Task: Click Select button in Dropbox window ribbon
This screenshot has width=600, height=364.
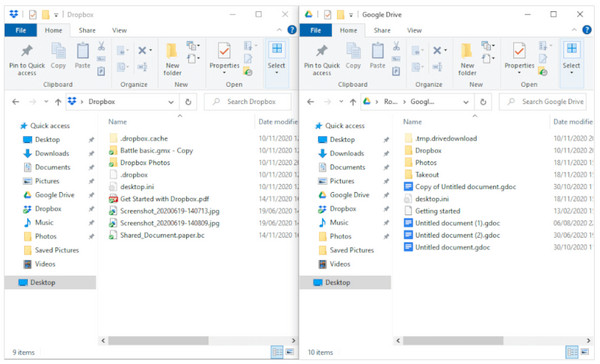Action: tap(276, 58)
